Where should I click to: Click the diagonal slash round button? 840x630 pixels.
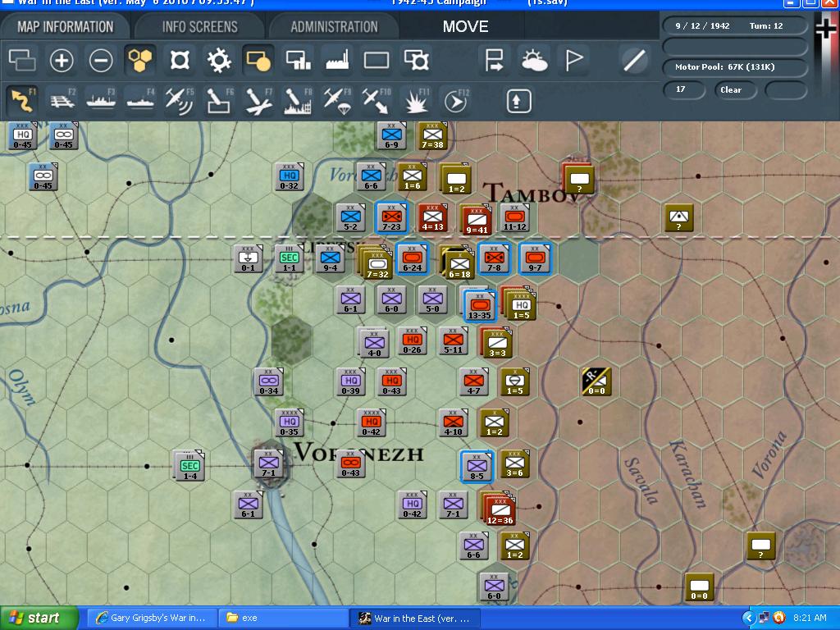634,60
